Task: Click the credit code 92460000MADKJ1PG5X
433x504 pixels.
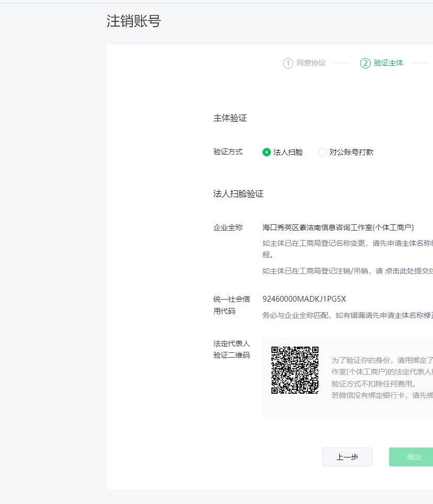Action: pos(304,299)
